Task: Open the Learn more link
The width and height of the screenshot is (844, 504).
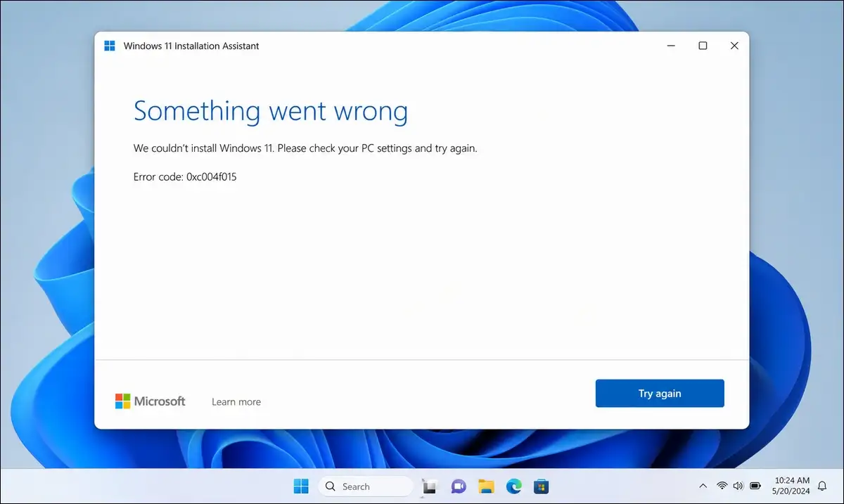Action: (236, 402)
